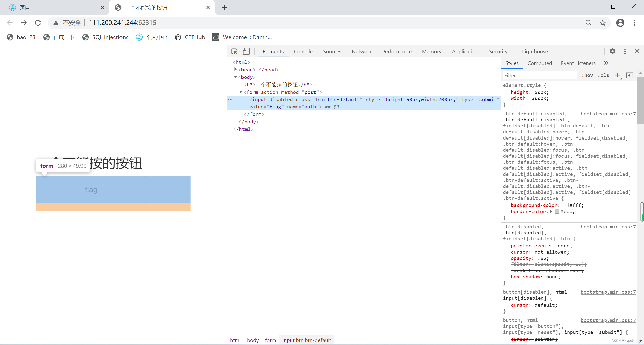Collapse the form element node
The image size is (644, 345).
pos(241,92)
